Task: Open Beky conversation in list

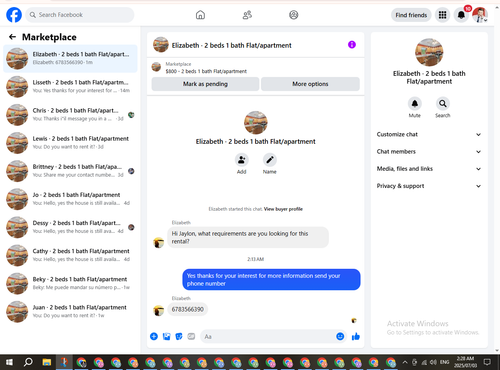Action: coord(70,284)
